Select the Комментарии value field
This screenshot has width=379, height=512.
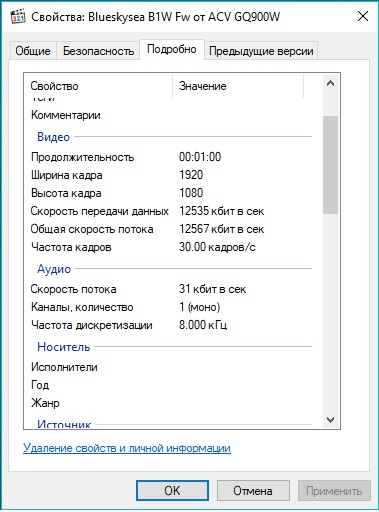point(244,115)
